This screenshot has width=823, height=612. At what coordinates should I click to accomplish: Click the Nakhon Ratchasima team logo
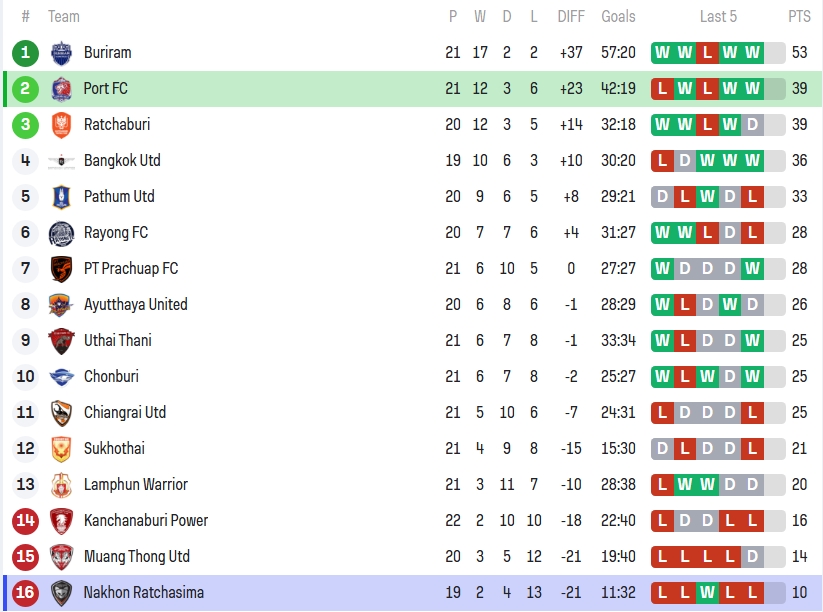[61, 593]
